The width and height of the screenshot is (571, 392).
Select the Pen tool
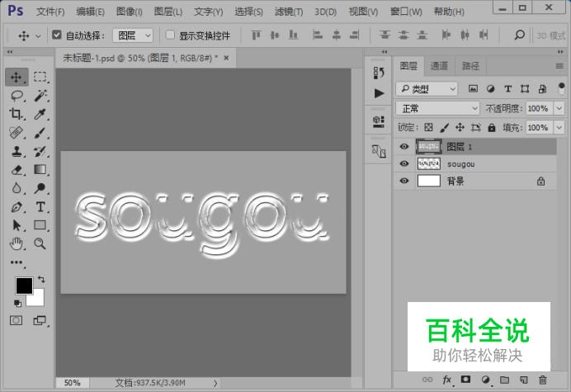point(17,206)
